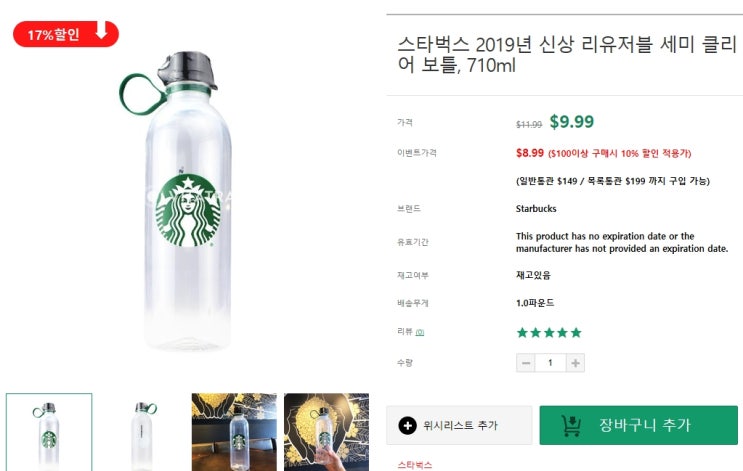This screenshot has height=471, width=743.
Task: Click the Starbucks brand name
Action: click(536, 209)
